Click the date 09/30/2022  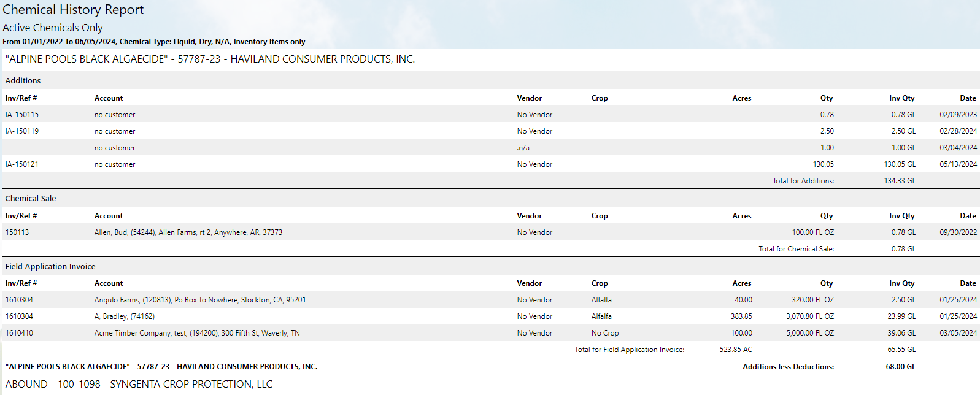(958, 232)
